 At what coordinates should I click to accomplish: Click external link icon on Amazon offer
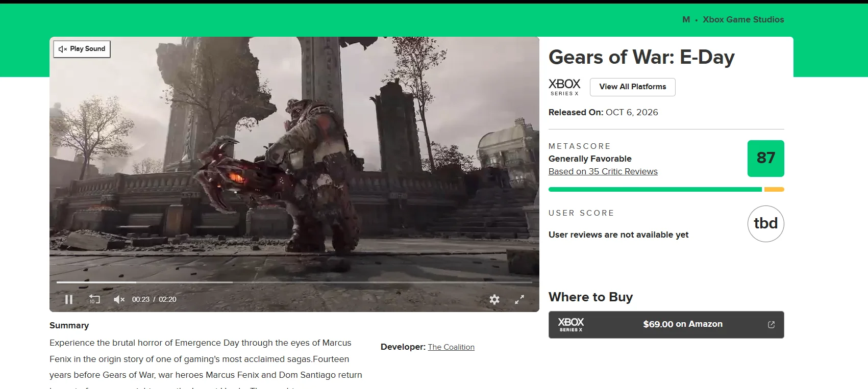[x=771, y=324]
